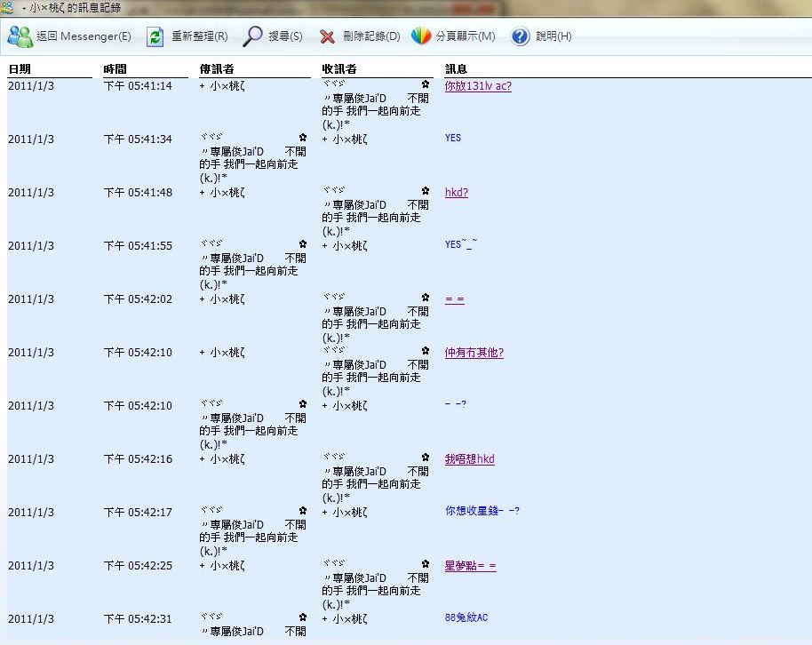Viewport: 812px width, 645px height.
Task: Click the colorful paged display icon
Action: [x=421, y=36]
